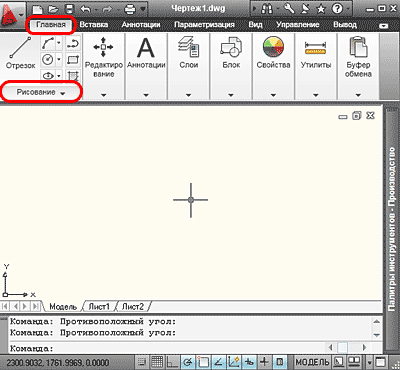Expand Утилиты panel bottom arrow
Screen dimensions: 400x370
(316, 95)
